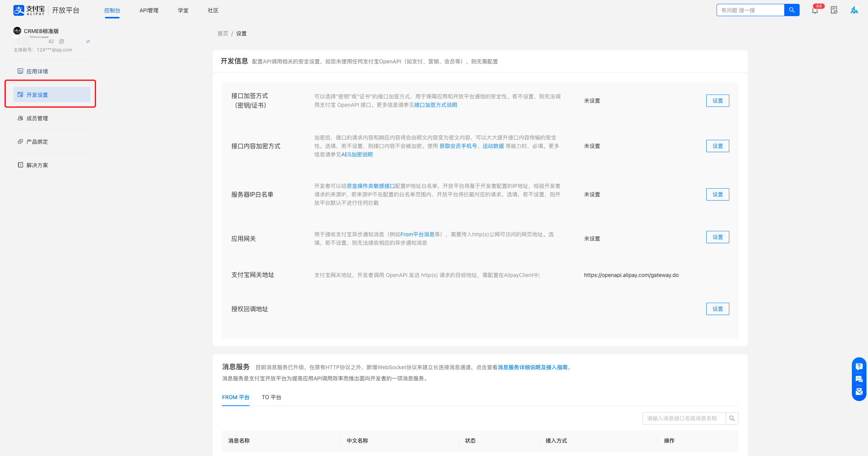Open notifications bell with 44 badge
This screenshot has height=456, width=868.
tap(815, 10)
